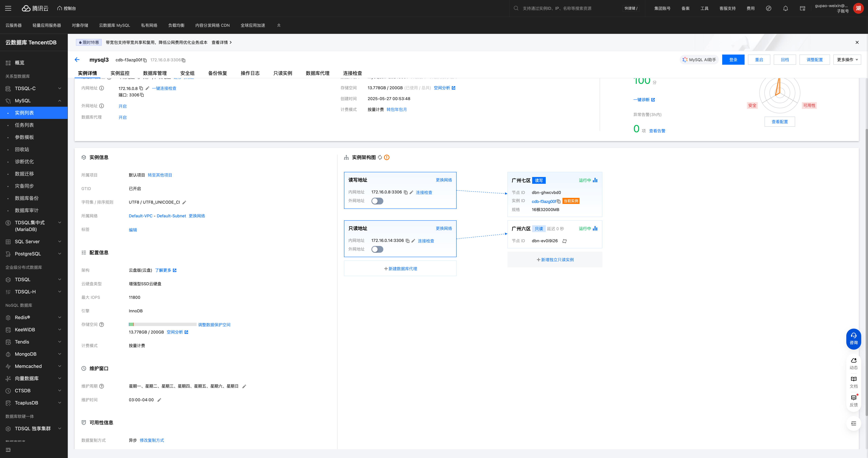Open the 反馈 feedback floating icon

click(x=854, y=401)
